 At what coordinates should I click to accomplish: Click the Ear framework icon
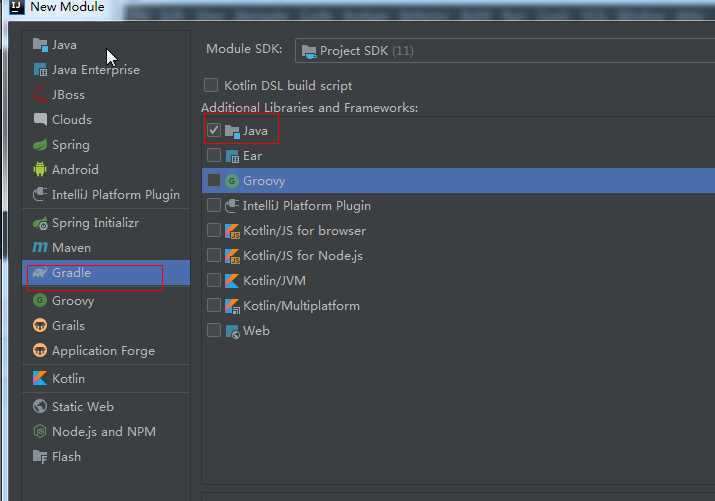(232, 156)
